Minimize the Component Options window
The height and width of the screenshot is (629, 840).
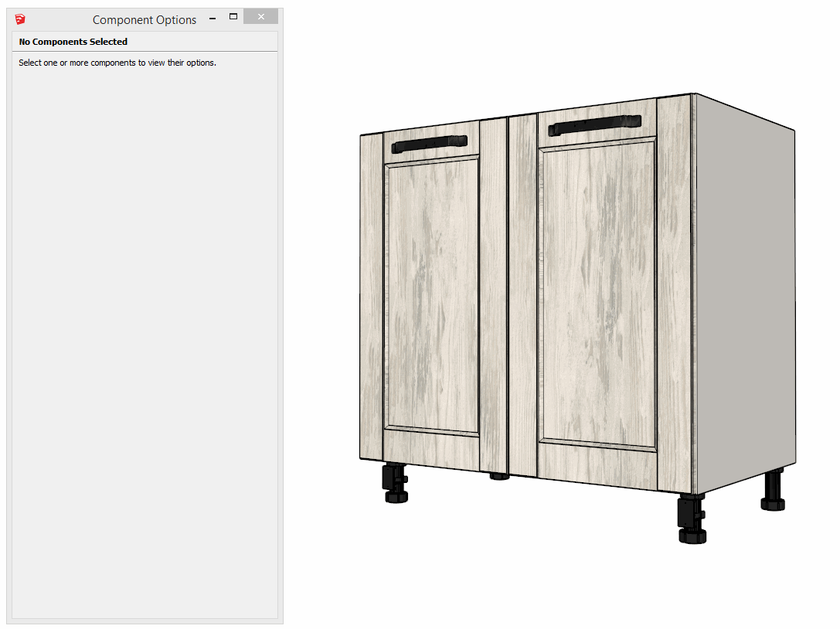coord(213,18)
